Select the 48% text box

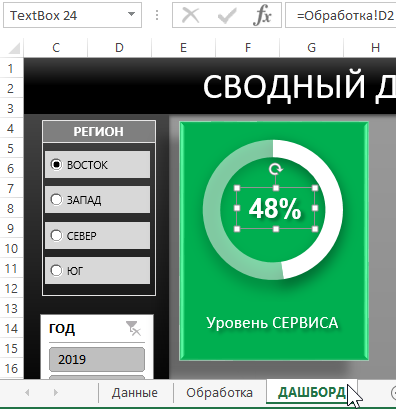tap(275, 208)
